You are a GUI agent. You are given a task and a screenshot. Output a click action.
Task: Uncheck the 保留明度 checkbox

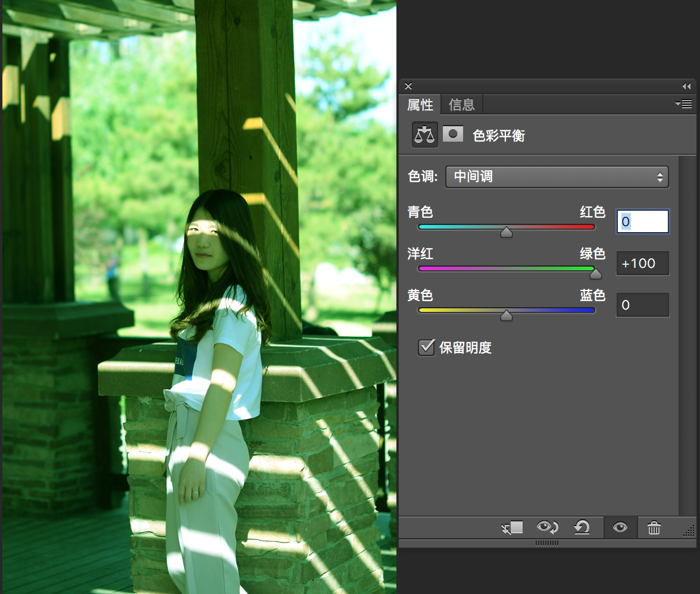point(426,347)
